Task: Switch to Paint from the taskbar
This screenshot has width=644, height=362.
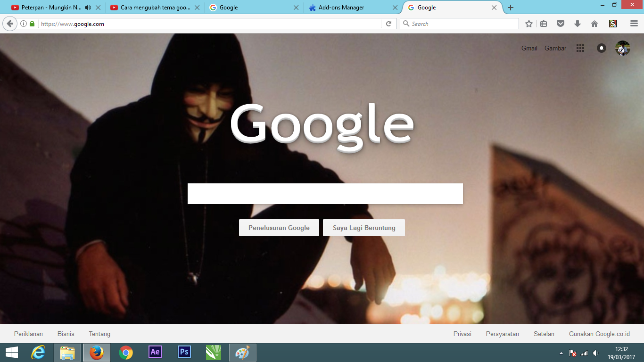Action: tap(243, 353)
